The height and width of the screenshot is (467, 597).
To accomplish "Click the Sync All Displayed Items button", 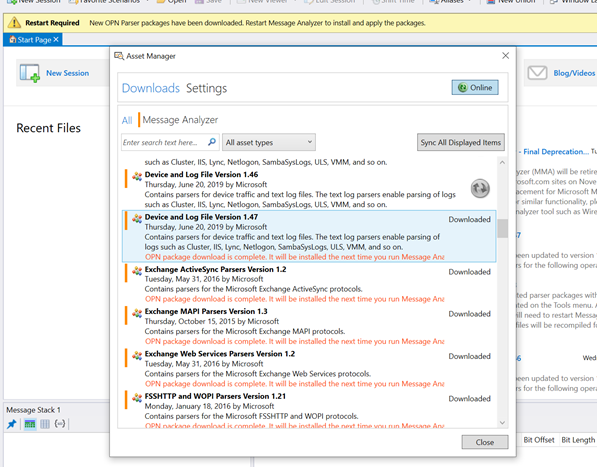I will click(x=461, y=142).
